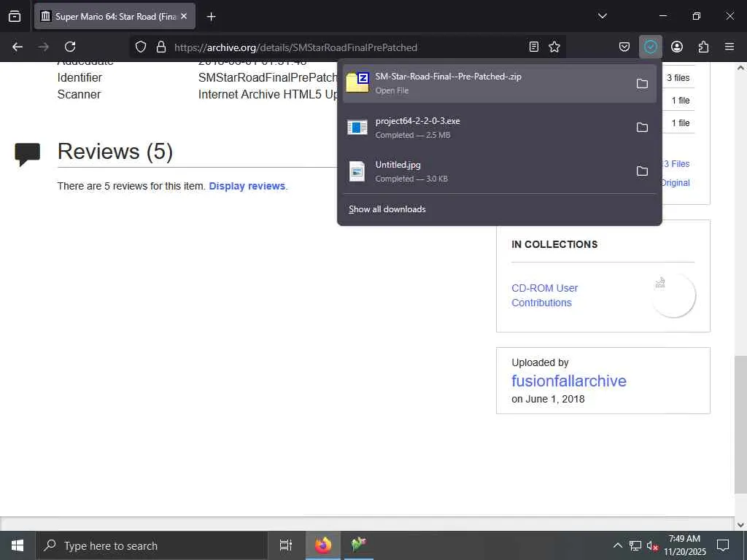Screen dimensions: 747x560
Task: Click the Display reviews link
Action: [247, 186]
